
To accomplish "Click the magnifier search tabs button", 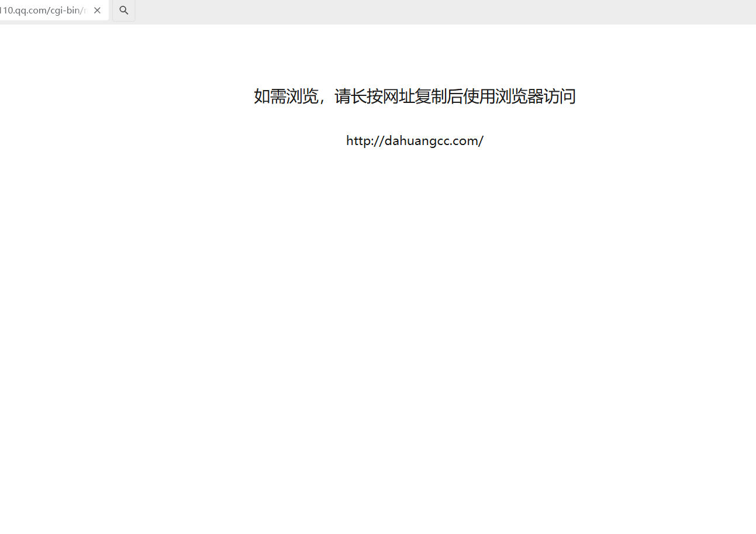I will pyautogui.click(x=124, y=11).
